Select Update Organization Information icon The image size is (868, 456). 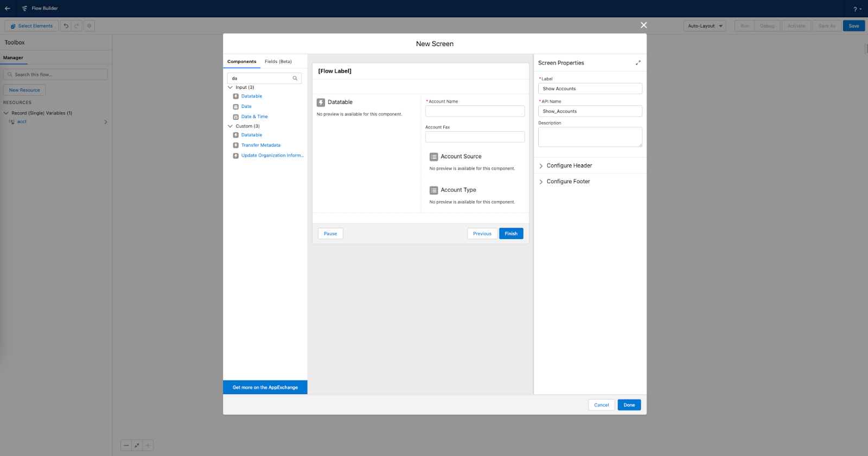(x=236, y=156)
